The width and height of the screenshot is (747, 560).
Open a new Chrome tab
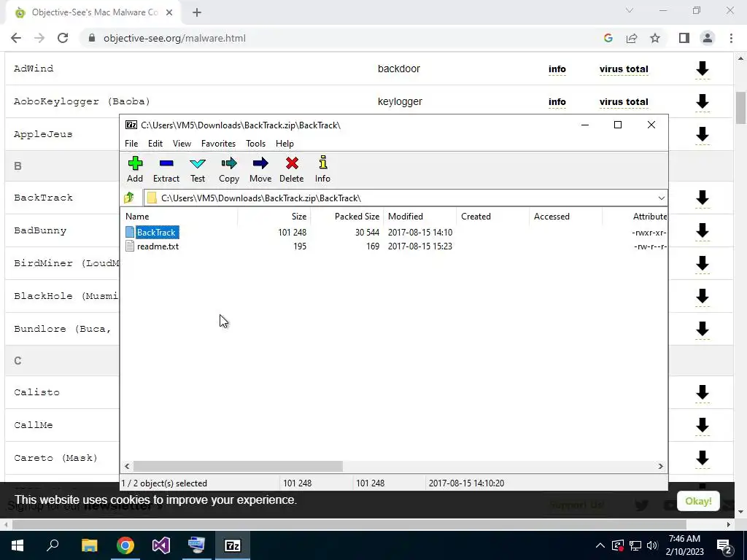click(x=197, y=12)
